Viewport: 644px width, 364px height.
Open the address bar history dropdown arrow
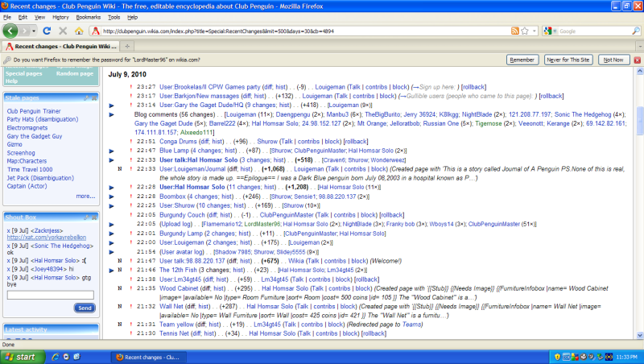(x=534, y=31)
